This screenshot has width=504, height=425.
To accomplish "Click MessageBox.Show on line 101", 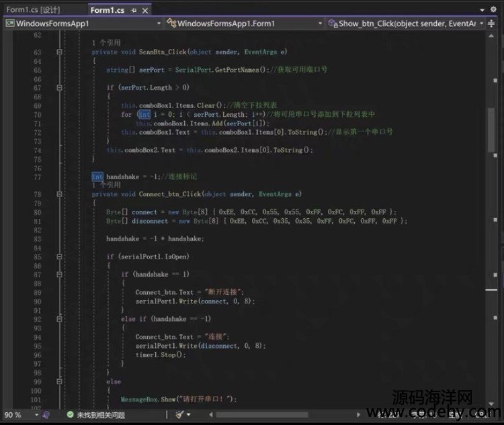I will tap(149, 399).
